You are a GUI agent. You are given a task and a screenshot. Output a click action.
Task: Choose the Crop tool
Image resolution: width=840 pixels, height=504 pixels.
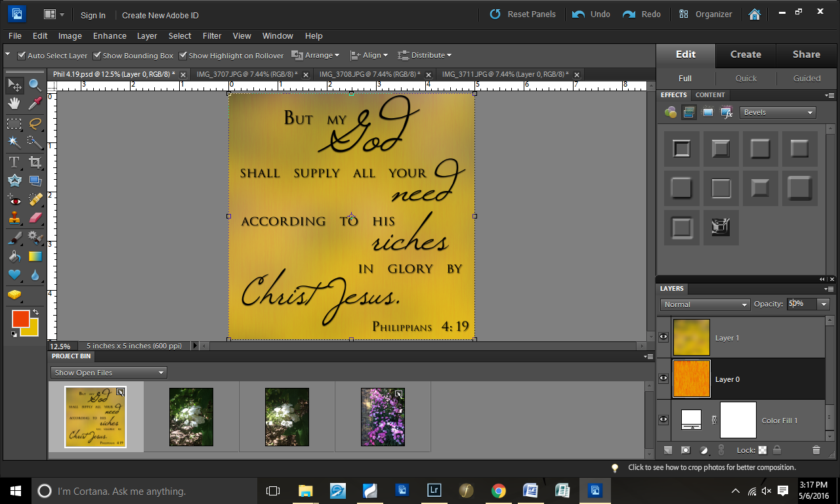pyautogui.click(x=35, y=161)
